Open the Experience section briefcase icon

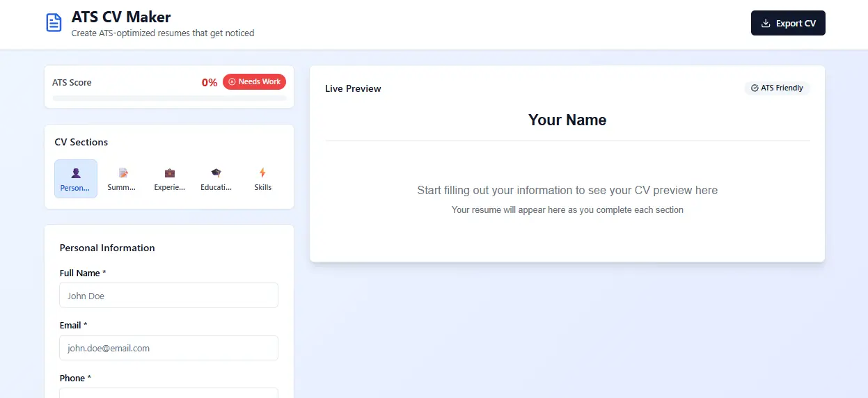tap(170, 173)
